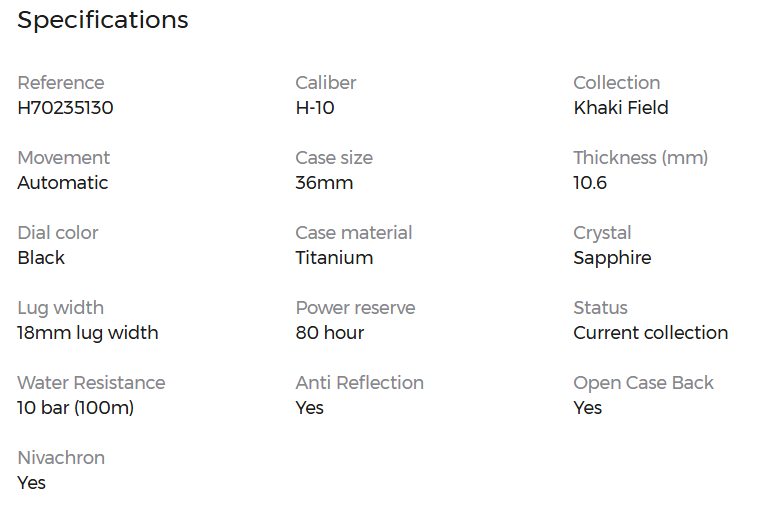
Task: Select the 80 hour power reserve value
Action: coord(330,333)
